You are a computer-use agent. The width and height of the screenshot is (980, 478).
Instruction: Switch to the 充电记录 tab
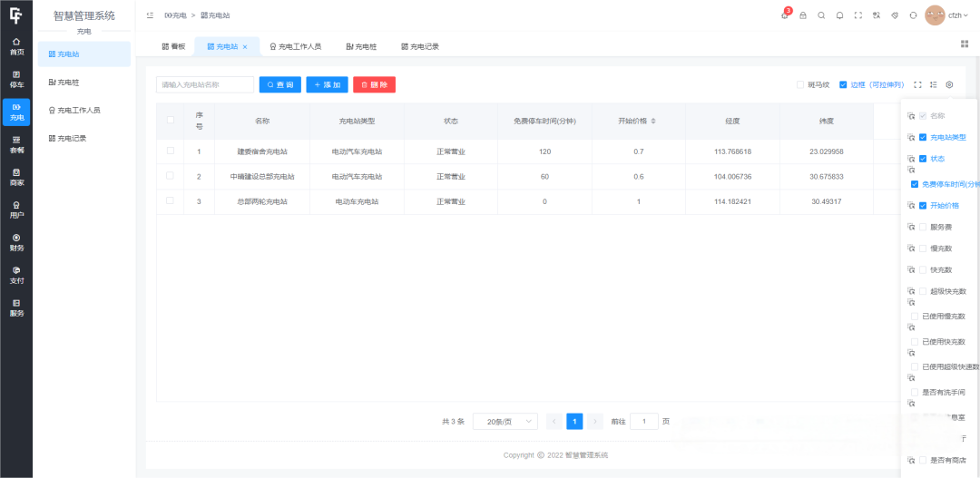(x=420, y=46)
